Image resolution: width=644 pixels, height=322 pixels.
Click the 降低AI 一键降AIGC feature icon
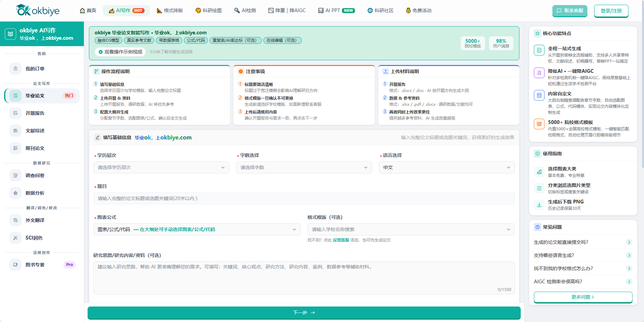coord(539,73)
